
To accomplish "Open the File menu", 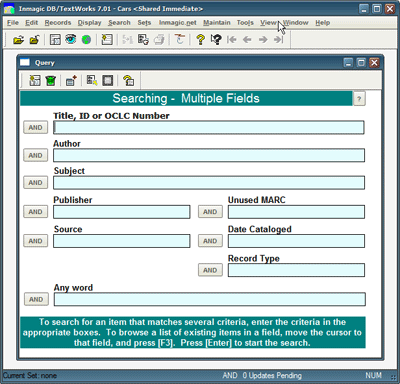I will coord(13,23).
